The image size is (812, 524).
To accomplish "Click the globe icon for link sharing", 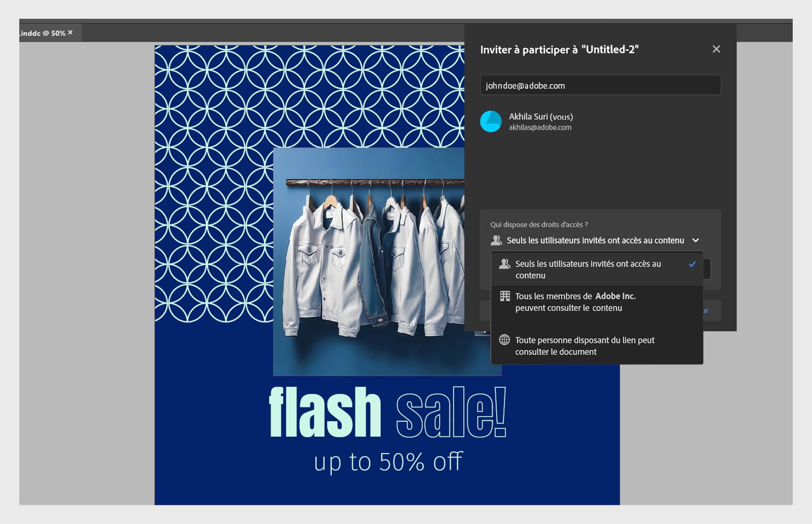I will pos(504,340).
